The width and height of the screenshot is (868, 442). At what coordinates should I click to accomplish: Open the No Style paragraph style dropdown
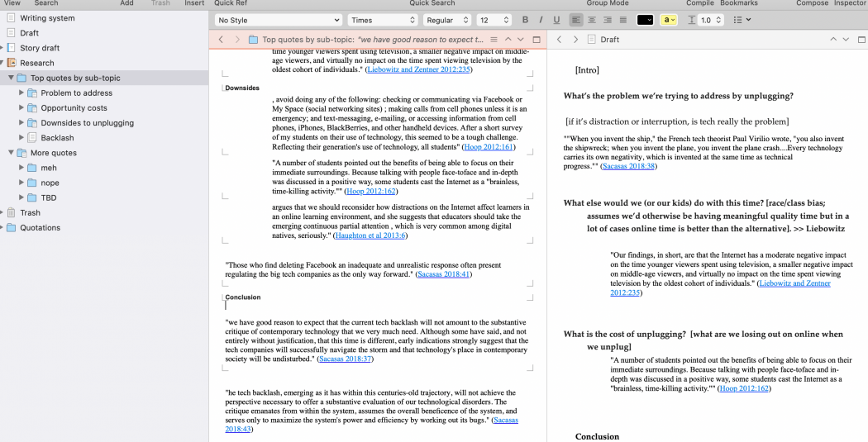[x=279, y=20]
